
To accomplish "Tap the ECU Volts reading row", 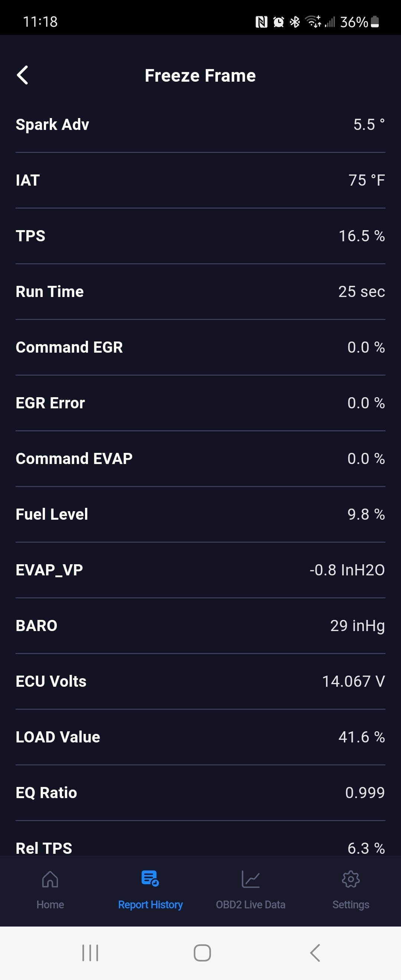I will point(200,681).
